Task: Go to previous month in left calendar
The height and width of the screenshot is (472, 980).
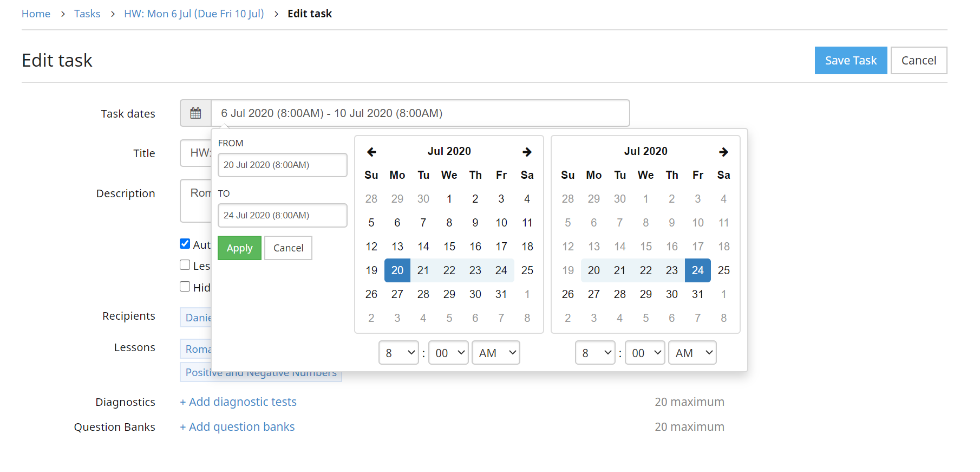Action: (371, 152)
